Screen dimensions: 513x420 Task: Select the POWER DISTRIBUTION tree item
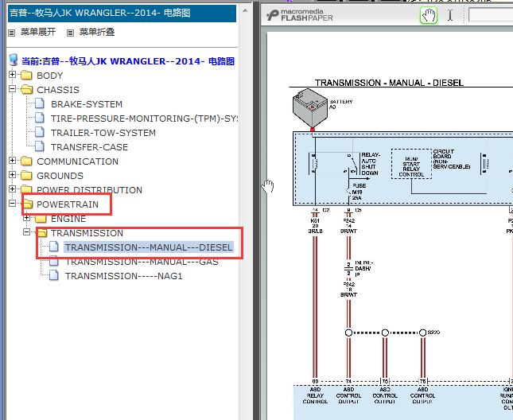89,190
